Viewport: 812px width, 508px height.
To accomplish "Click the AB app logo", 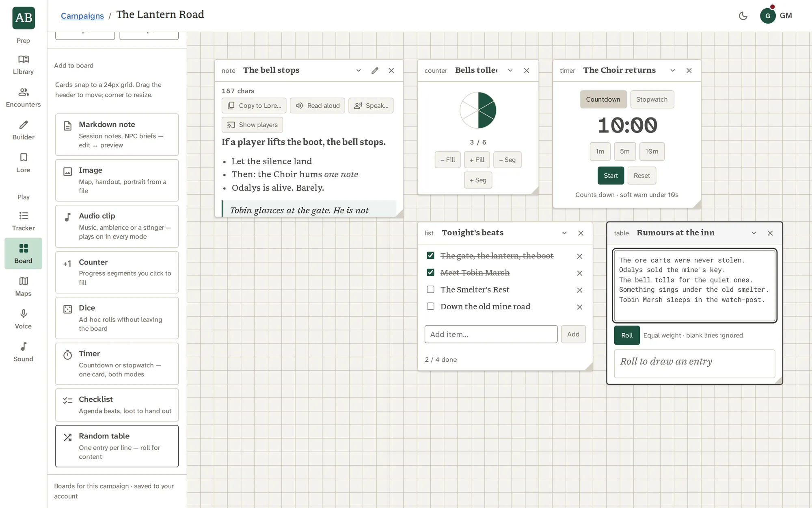I will (24, 18).
